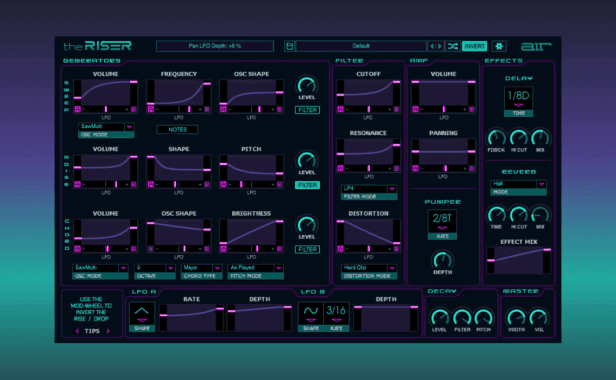This screenshot has width=616, height=380.
Task: Toggle LFO A on Sweep Volume
Action: point(77,109)
